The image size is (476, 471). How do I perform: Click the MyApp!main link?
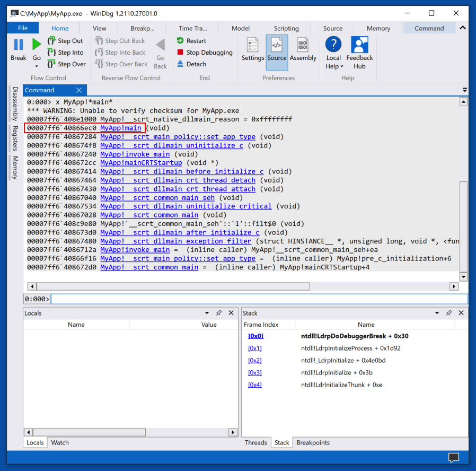[120, 128]
